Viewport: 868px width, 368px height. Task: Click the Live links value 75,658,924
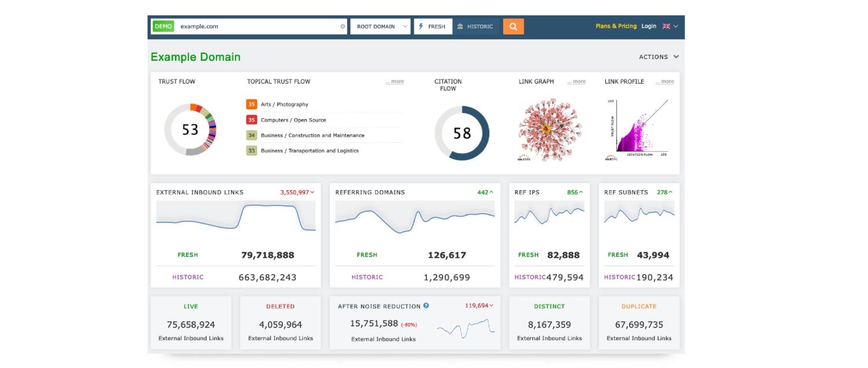point(191,325)
